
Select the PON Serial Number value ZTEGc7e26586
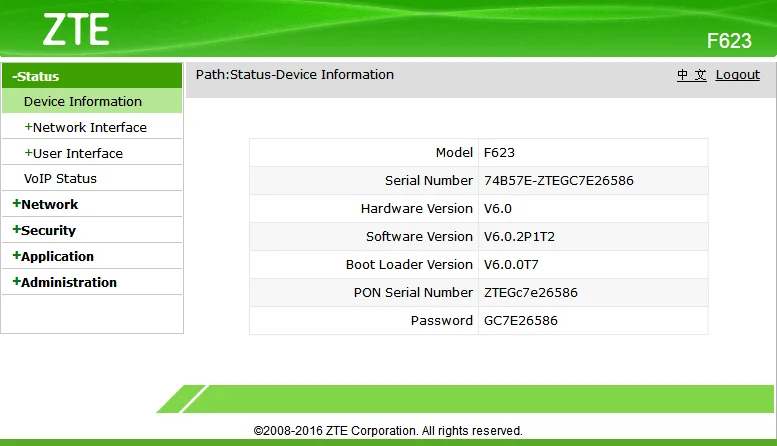(x=531, y=292)
